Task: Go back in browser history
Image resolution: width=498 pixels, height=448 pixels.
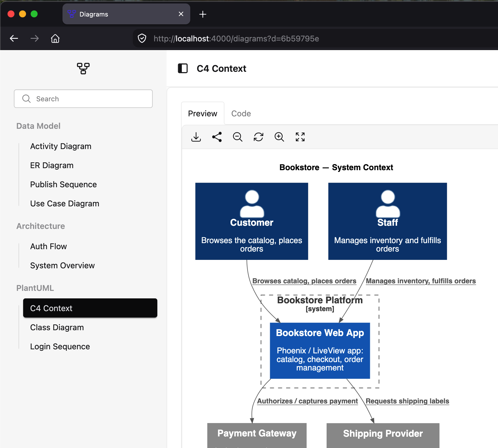Action: point(14,38)
